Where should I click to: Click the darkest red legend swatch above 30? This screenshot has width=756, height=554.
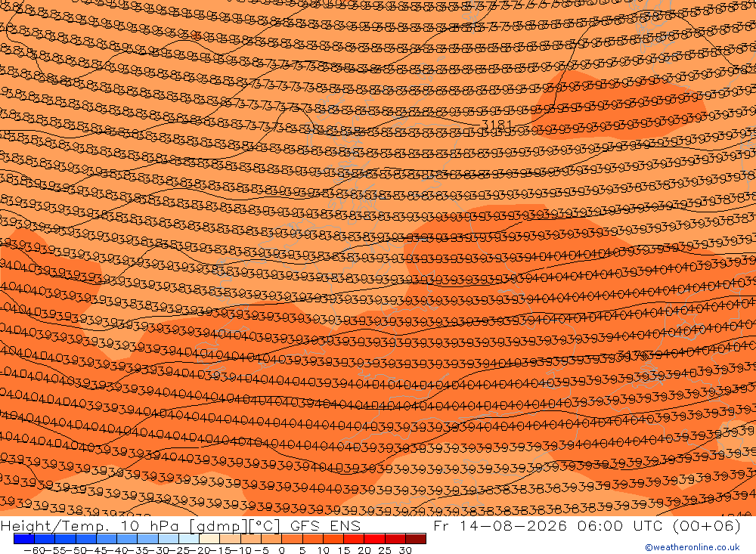pos(416,539)
